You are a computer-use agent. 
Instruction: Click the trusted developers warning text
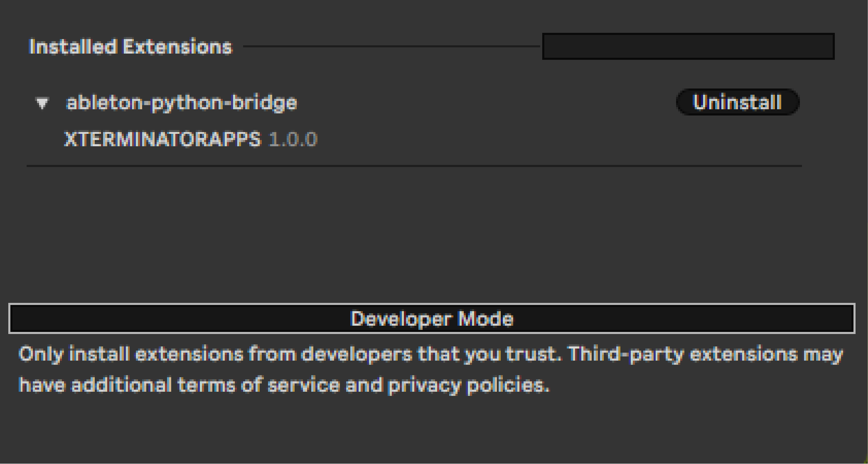[431, 369]
